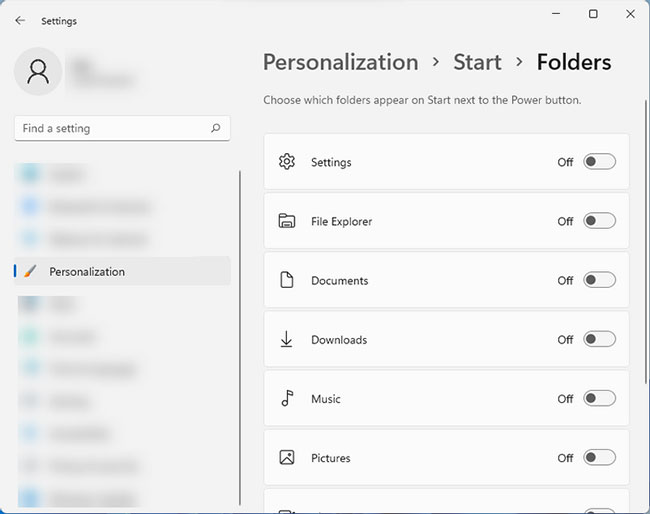Viewport: 650px width, 514px height.
Task: Turn on the Pictures toggle
Action: coord(599,457)
